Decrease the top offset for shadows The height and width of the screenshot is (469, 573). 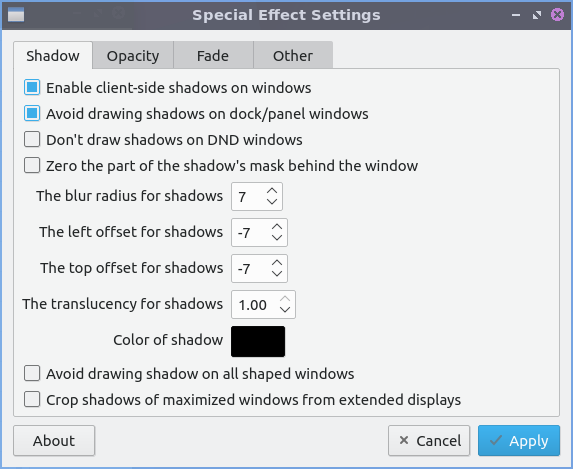point(277,274)
